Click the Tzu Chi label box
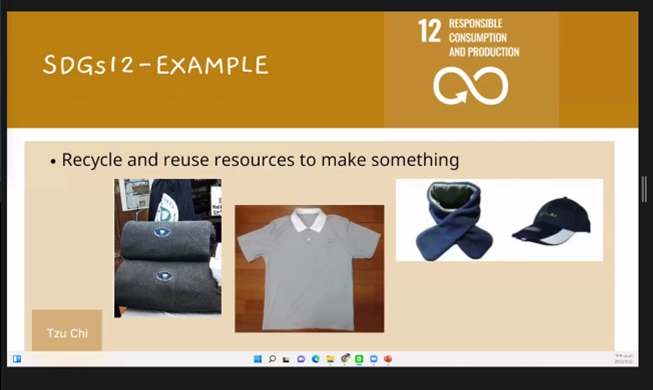 click(x=67, y=330)
